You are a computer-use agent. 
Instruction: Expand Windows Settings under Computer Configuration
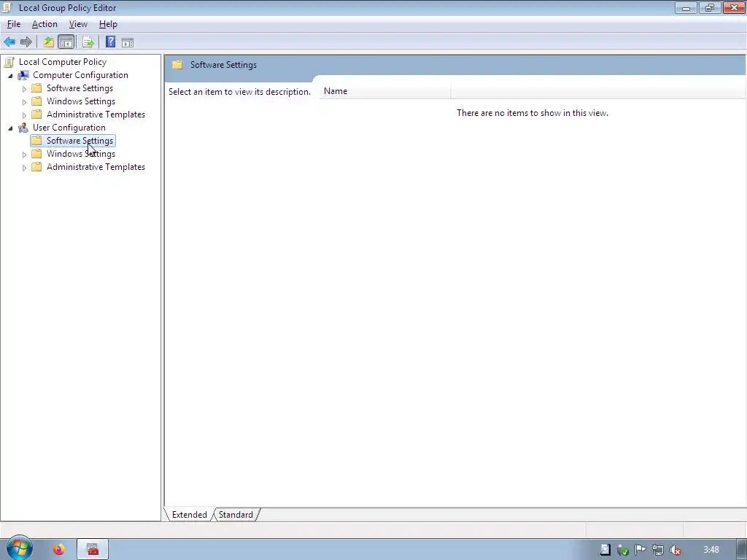[x=24, y=102]
